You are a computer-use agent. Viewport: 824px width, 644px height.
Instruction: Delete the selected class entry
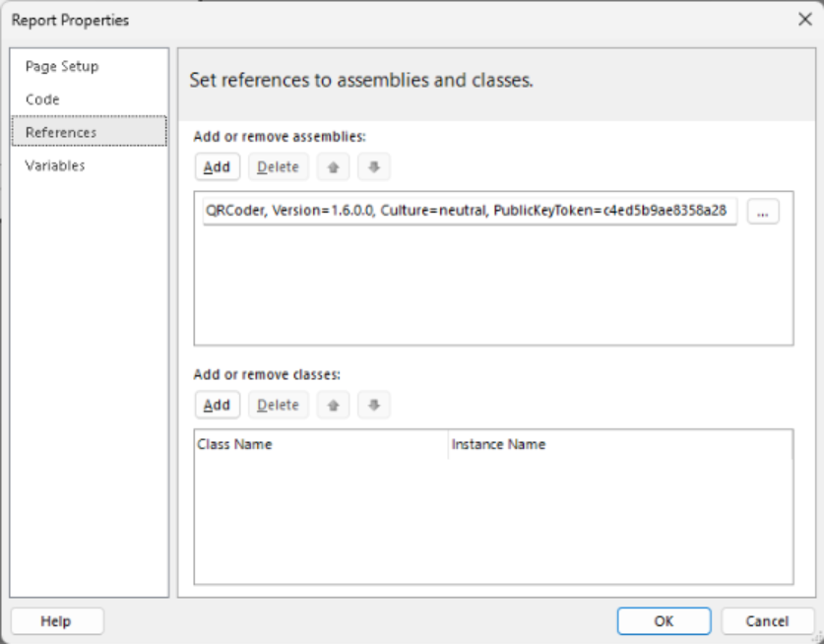[278, 405]
